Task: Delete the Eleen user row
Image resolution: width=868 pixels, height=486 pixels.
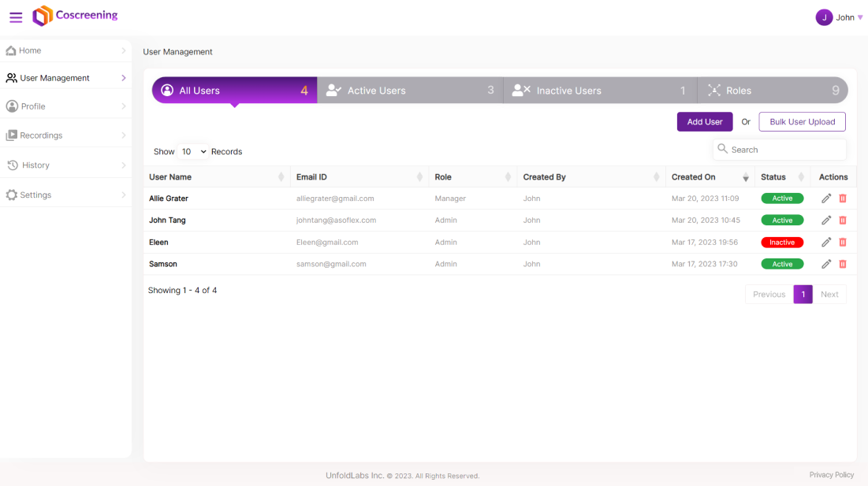Action: pyautogui.click(x=842, y=243)
